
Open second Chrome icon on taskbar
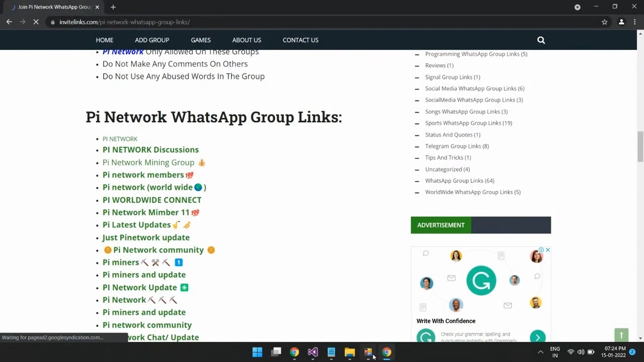click(x=386, y=352)
